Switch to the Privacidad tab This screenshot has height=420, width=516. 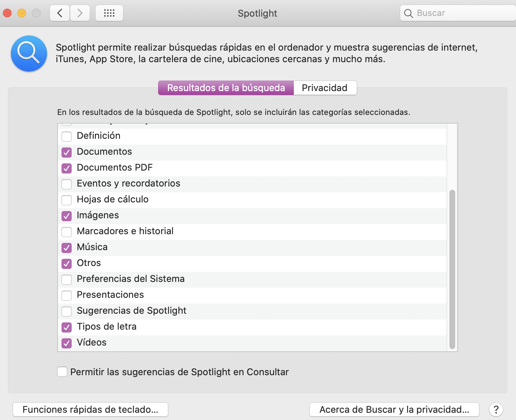325,88
